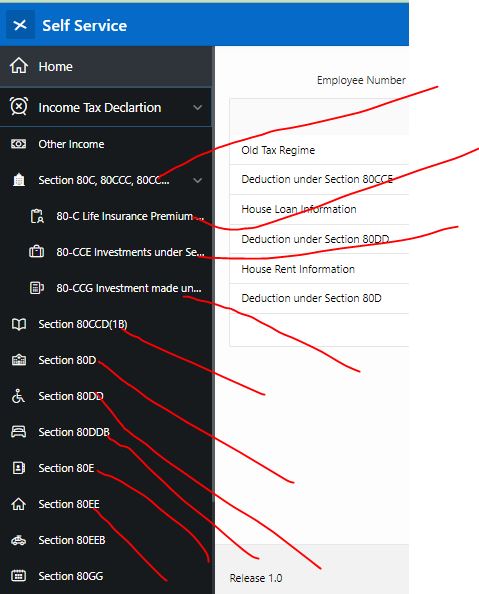Click the 80-CCG Investment calculator icon

(37, 288)
